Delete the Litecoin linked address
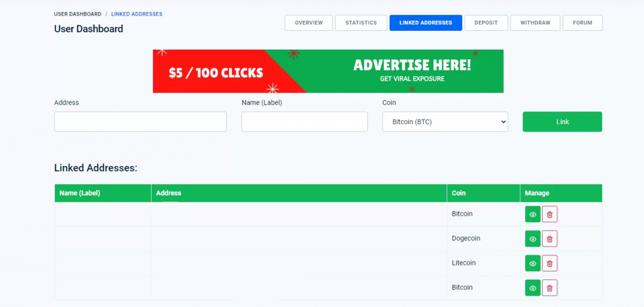This screenshot has width=644, height=307. click(550, 264)
